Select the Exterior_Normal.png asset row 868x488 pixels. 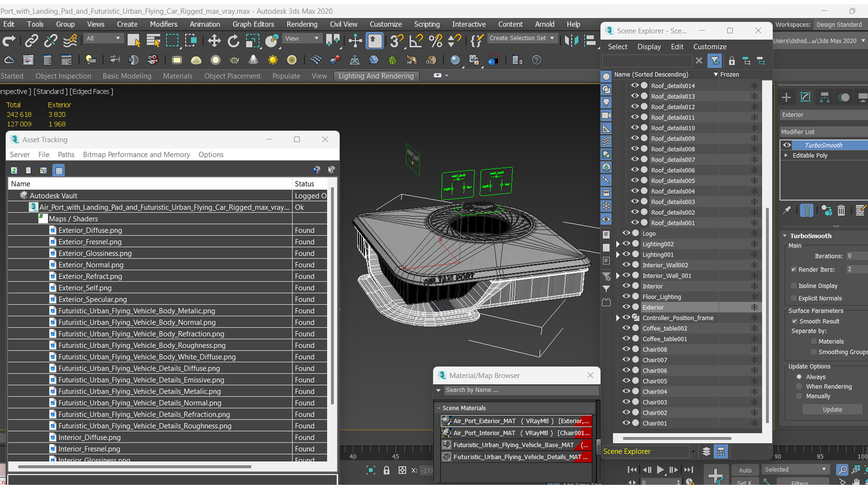click(x=167, y=265)
